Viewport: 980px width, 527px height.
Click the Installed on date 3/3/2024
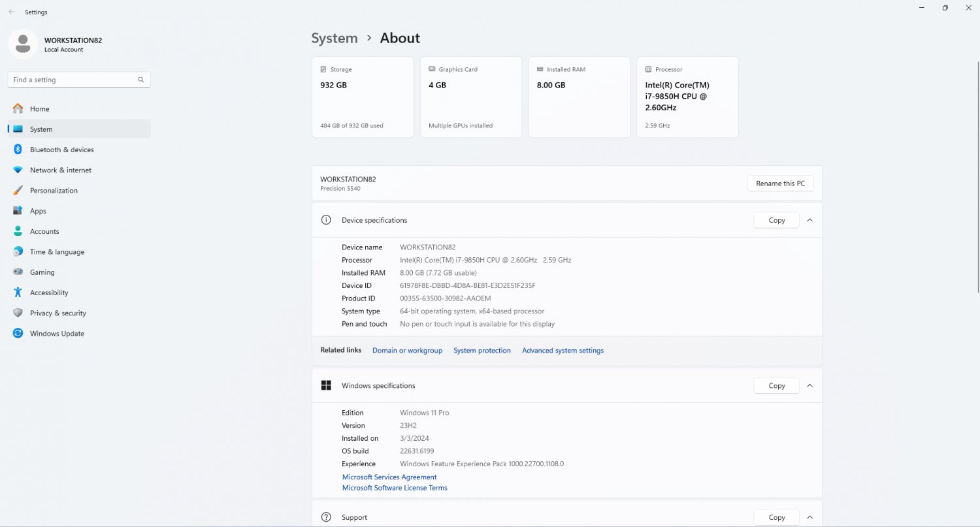(x=414, y=438)
